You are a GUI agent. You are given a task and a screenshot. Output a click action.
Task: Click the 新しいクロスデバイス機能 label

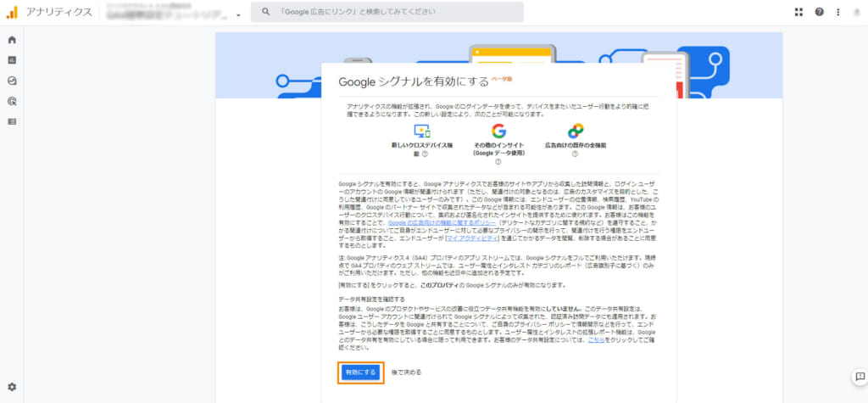click(422, 149)
